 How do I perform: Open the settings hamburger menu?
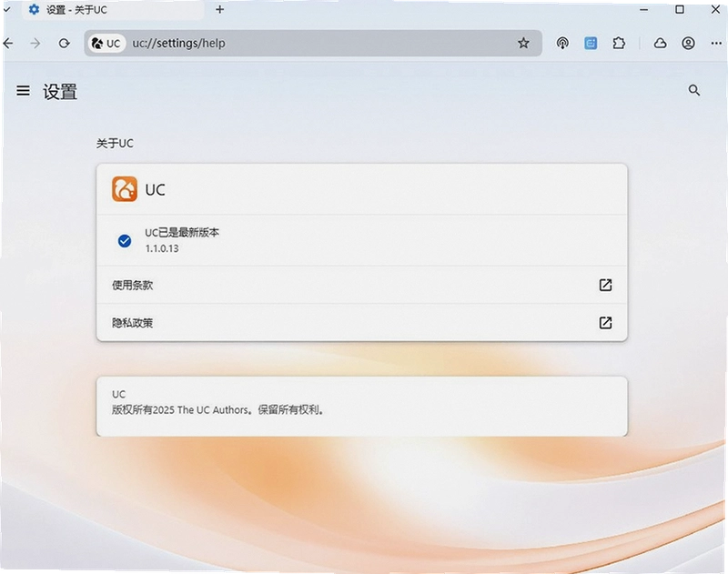click(x=24, y=90)
